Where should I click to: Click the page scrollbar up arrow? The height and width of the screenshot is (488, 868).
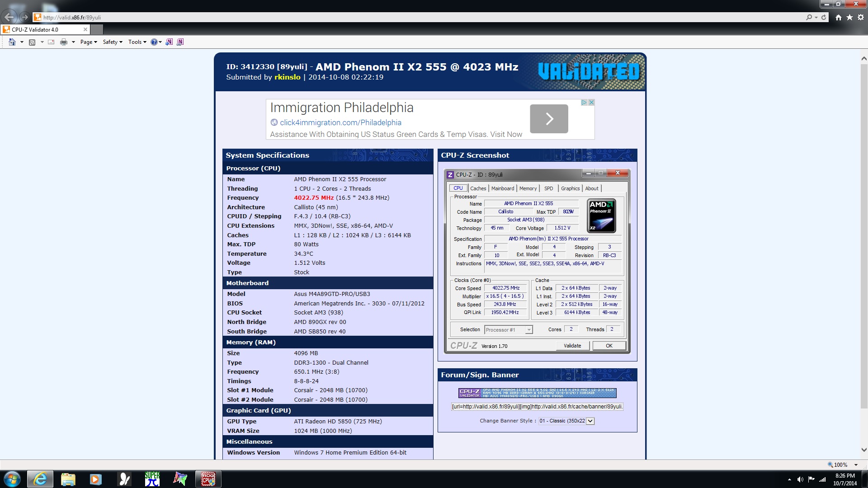863,59
